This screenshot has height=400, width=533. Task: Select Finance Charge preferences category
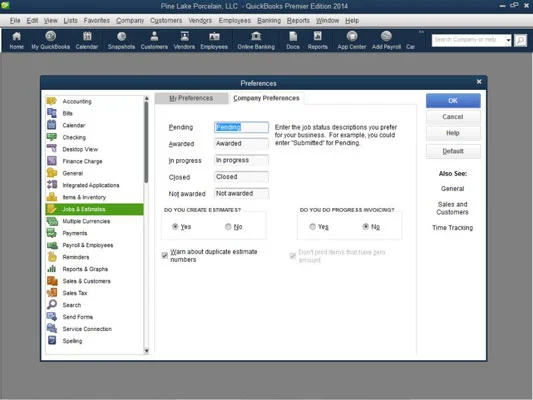click(x=94, y=161)
